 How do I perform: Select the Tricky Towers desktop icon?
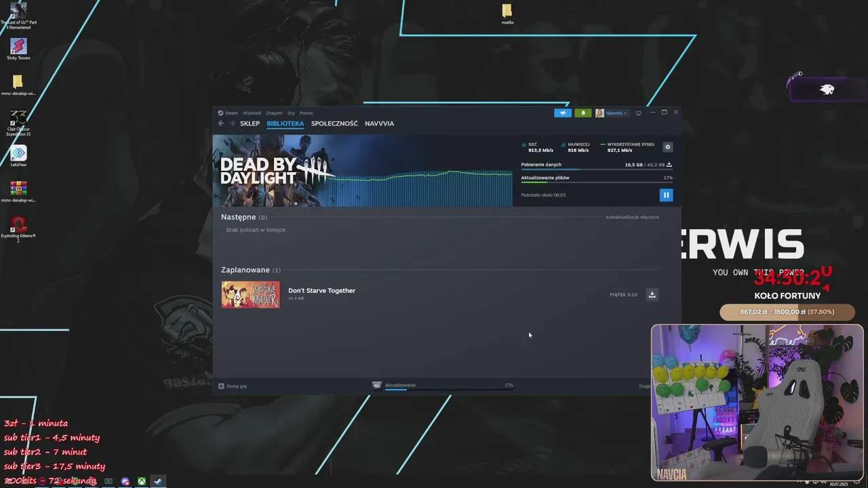click(x=18, y=49)
